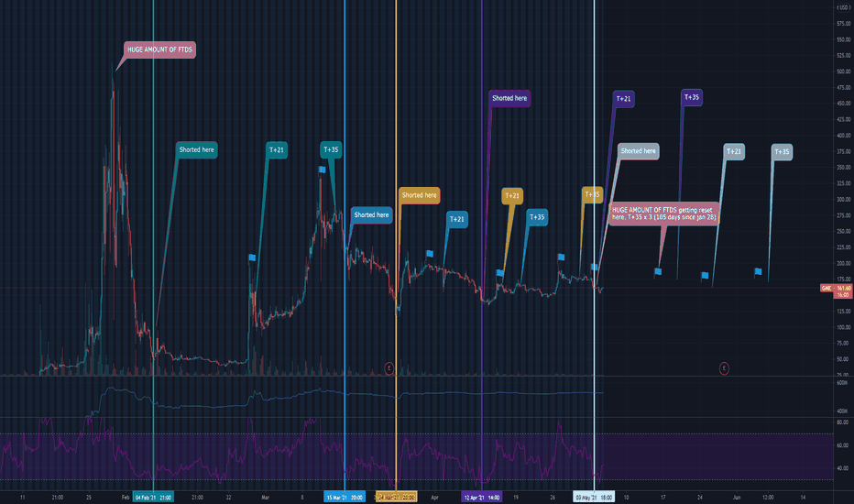The width and height of the screenshot is (854, 504).
Task: Click the 03 May '21 18:00 date label
Action: pos(594,497)
